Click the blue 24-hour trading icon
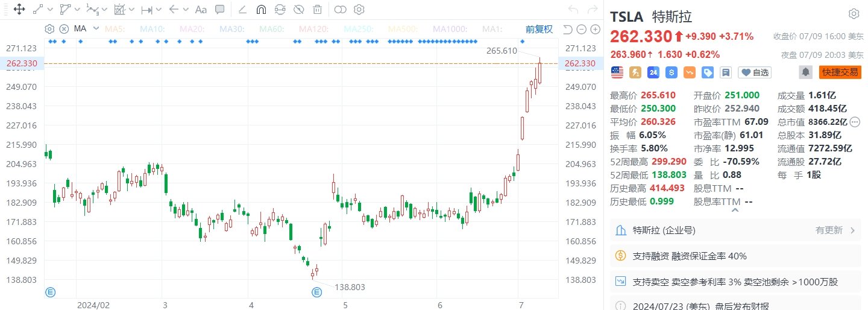 (x=653, y=72)
